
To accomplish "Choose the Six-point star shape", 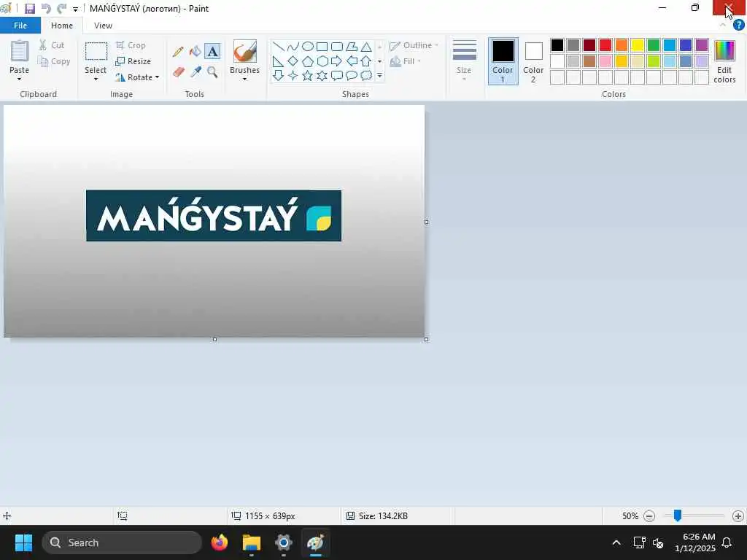I will [322, 75].
